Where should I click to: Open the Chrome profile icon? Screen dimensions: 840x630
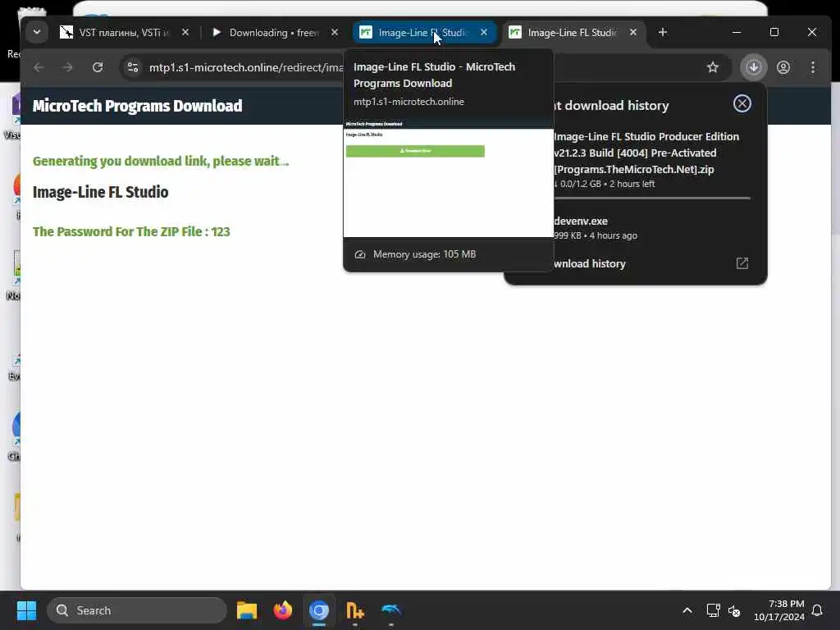pyautogui.click(x=783, y=67)
